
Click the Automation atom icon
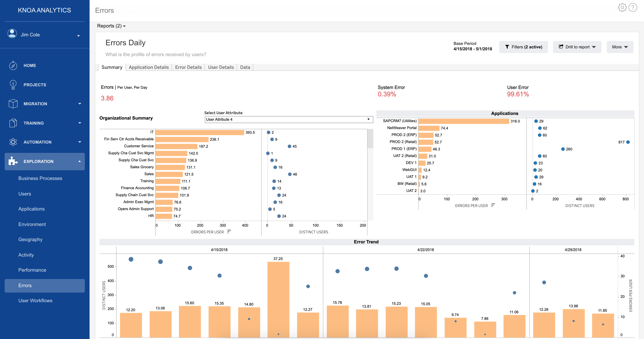[x=13, y=142]
